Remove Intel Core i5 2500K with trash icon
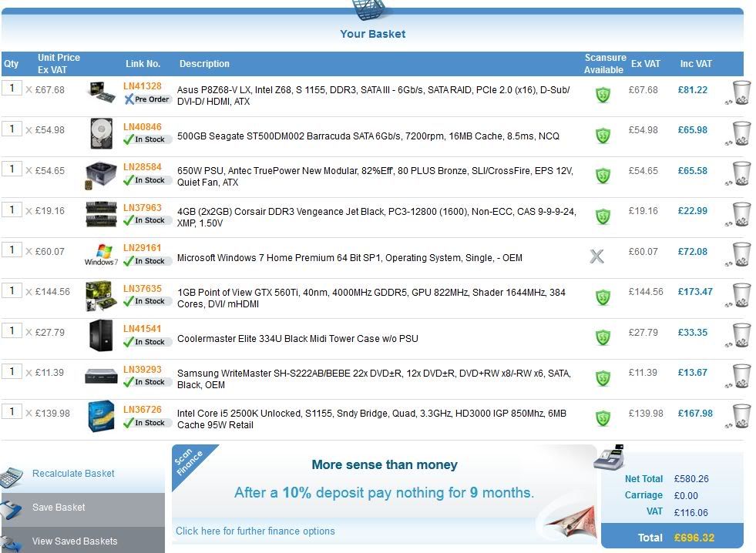Viewport: 756px width, 553px height. (741, 415)
